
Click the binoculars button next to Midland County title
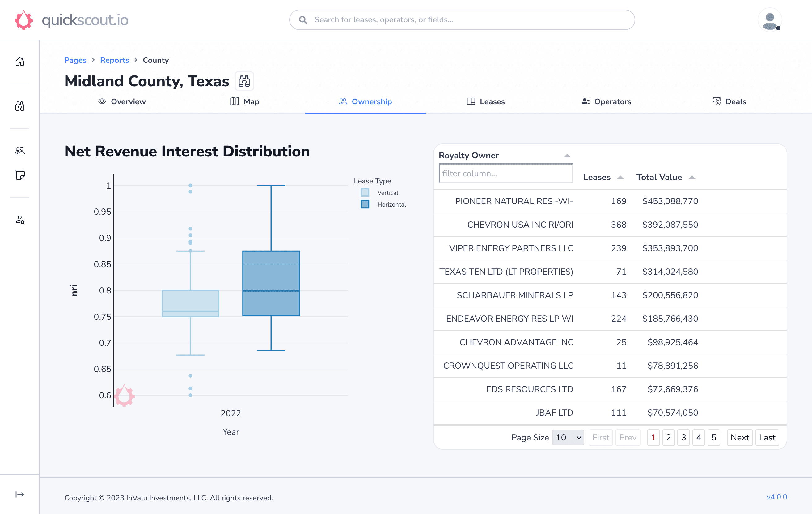pyautogui.click(x=244, y=81)
